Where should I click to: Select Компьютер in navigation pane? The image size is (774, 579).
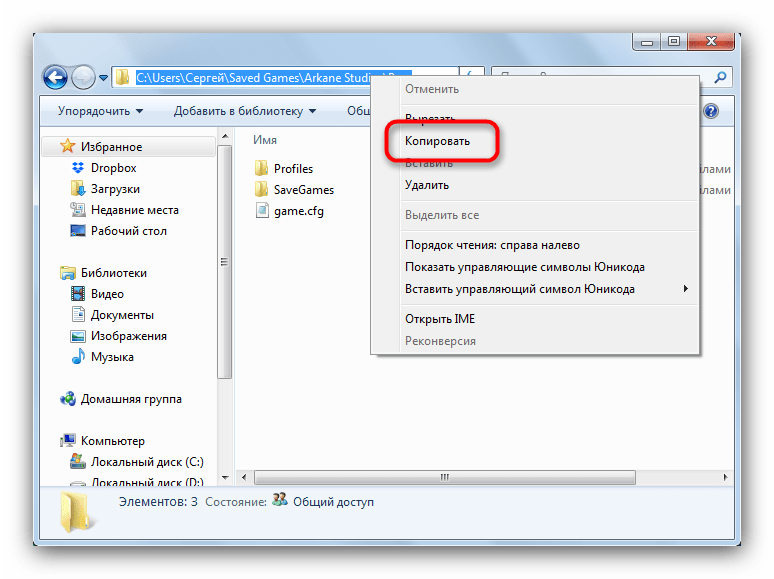point(113,441)
